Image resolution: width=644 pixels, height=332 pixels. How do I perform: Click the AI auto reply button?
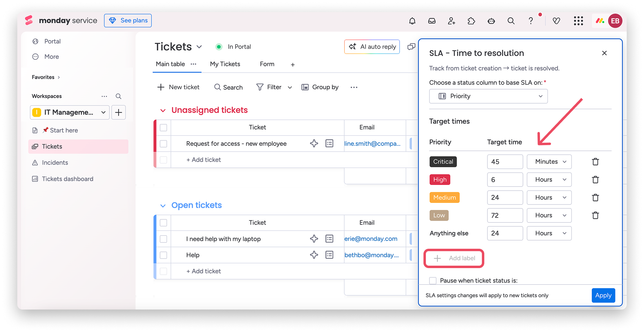[x=372, y=47]
